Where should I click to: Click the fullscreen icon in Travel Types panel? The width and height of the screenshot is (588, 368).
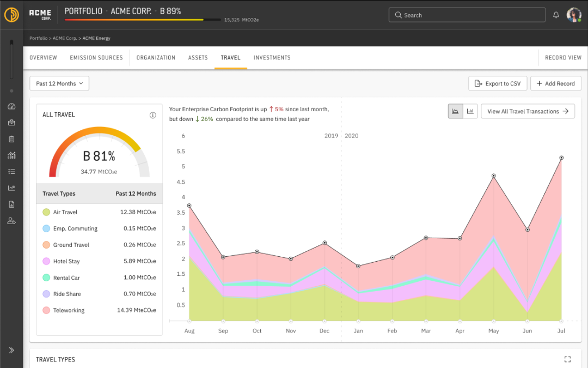click(567, 359)
